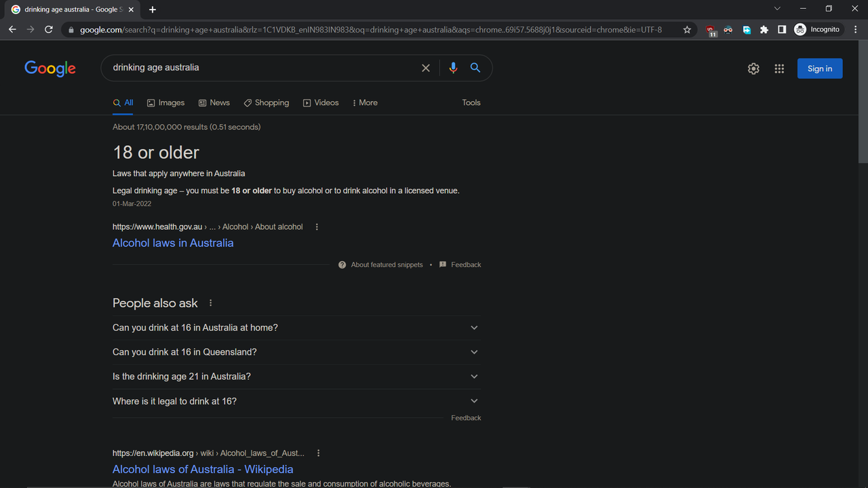Viewport: 868px width, 488px height.
Task: Open the More search options menu
Action: [365, 103]
